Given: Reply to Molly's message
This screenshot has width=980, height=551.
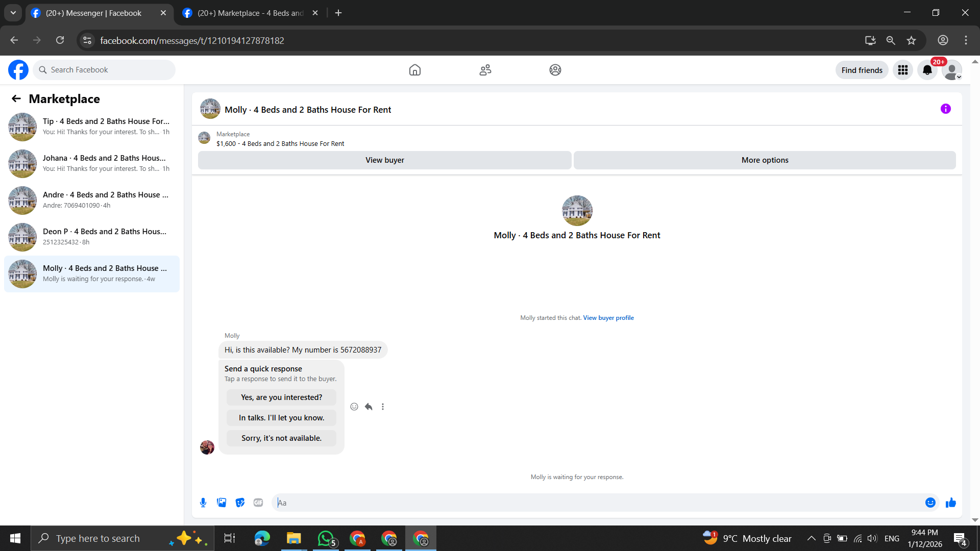Looking at the screenshot, I should (x=369, y=407).
